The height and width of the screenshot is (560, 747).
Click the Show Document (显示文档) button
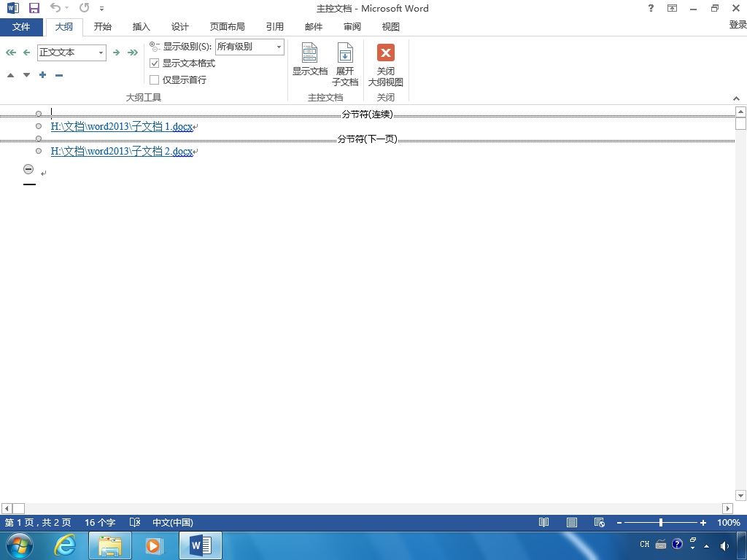point(309,59)
